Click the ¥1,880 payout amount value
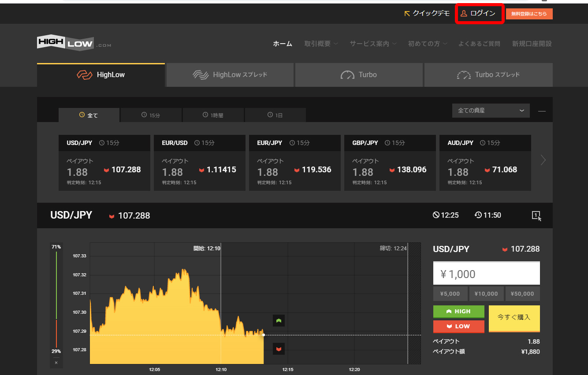The width and height of the screenshot is (588, 375). pos(530,352)
